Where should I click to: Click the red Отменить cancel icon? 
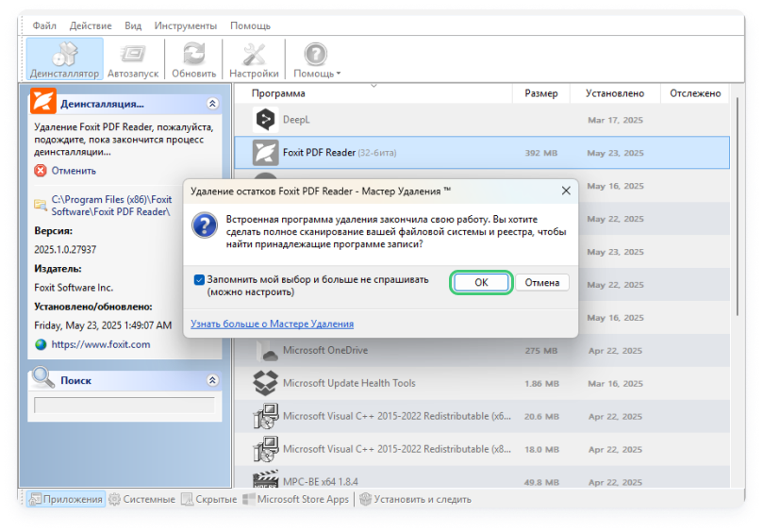pyautogui.click(x=41, y=171)
